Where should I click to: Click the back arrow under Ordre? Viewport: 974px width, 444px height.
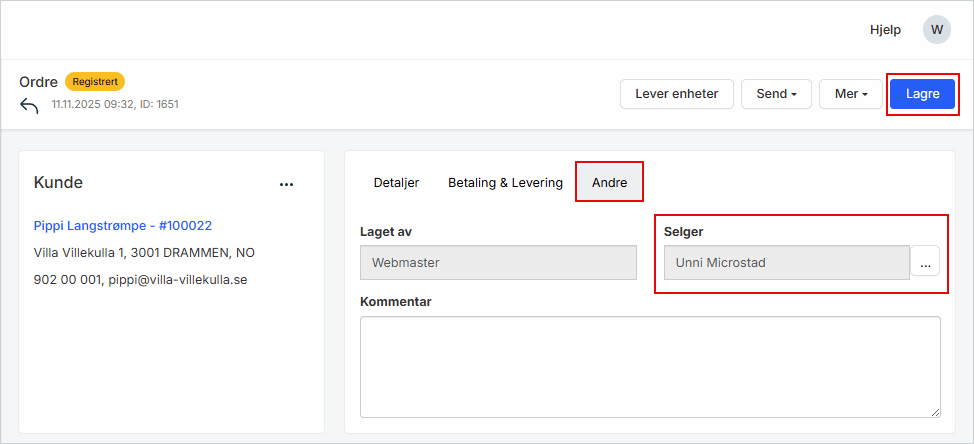[x=29, y=106]
